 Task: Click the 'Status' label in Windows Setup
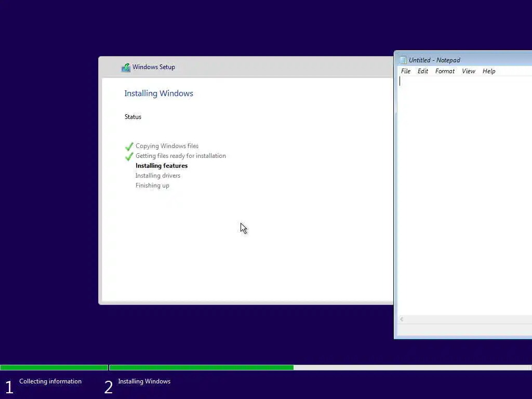132,117
